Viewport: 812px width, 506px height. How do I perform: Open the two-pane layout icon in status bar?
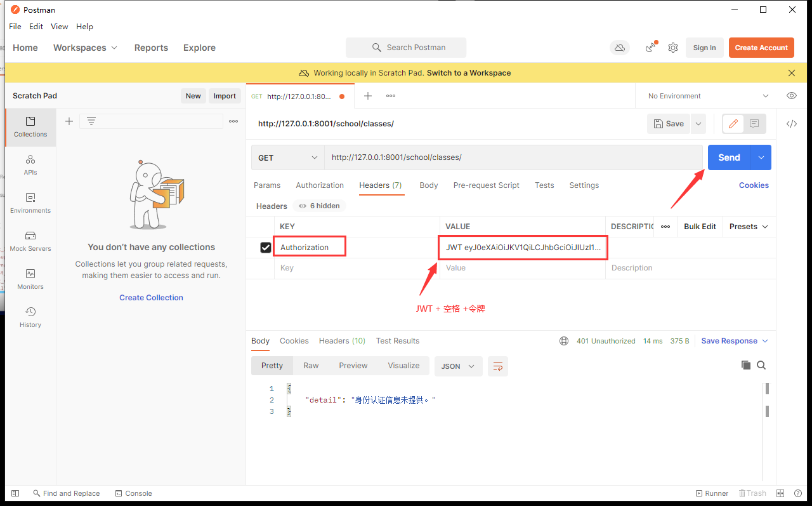click(781, 493)
